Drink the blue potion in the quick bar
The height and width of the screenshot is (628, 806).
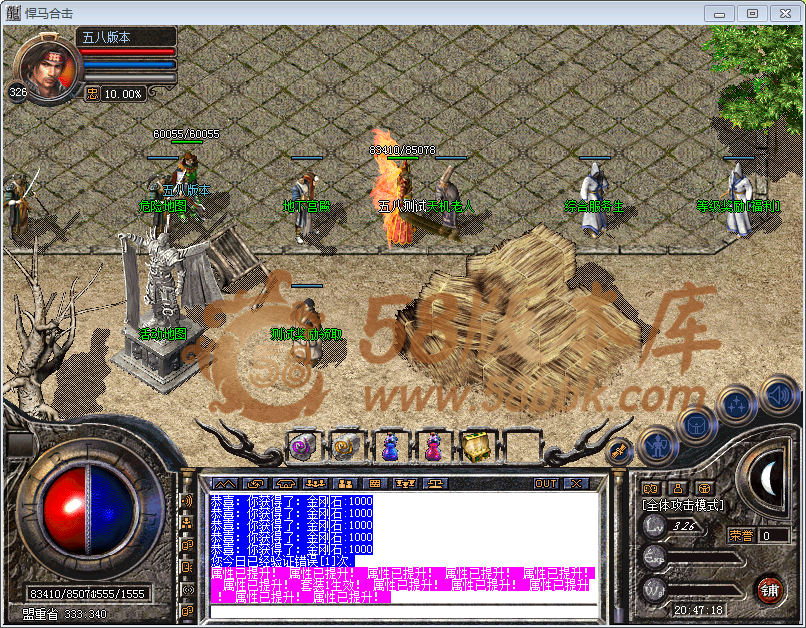[390, 446]
